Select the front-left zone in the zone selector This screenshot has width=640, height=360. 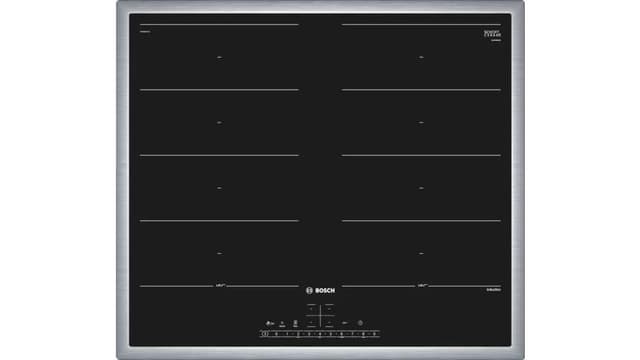pyautogui.click(x=311, y=322)
